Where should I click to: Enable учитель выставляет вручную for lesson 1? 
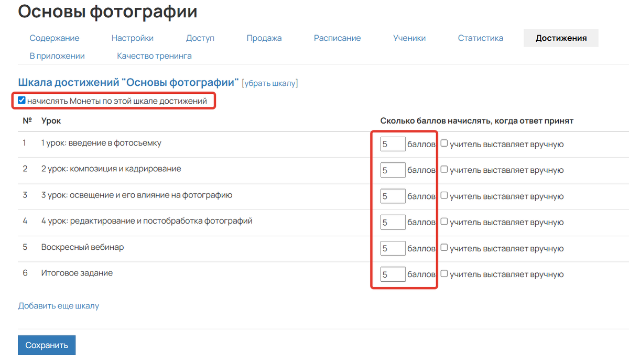443,144
